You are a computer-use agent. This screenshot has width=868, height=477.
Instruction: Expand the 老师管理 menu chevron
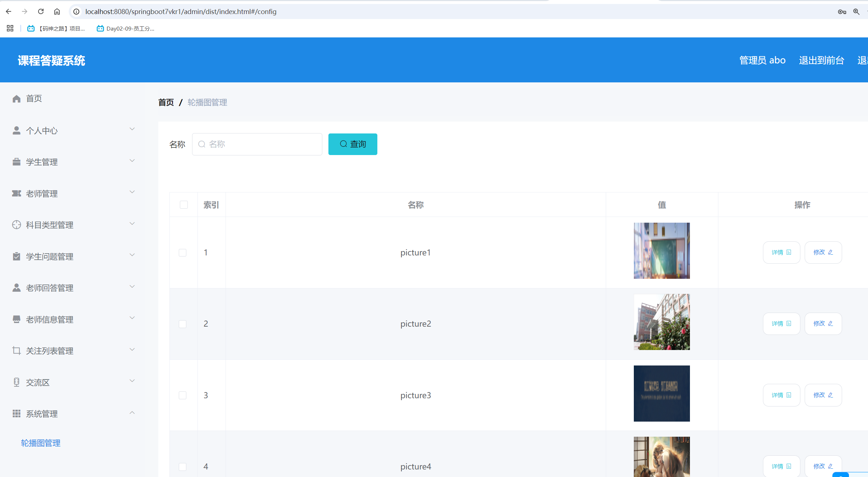(x=132, y=192)
